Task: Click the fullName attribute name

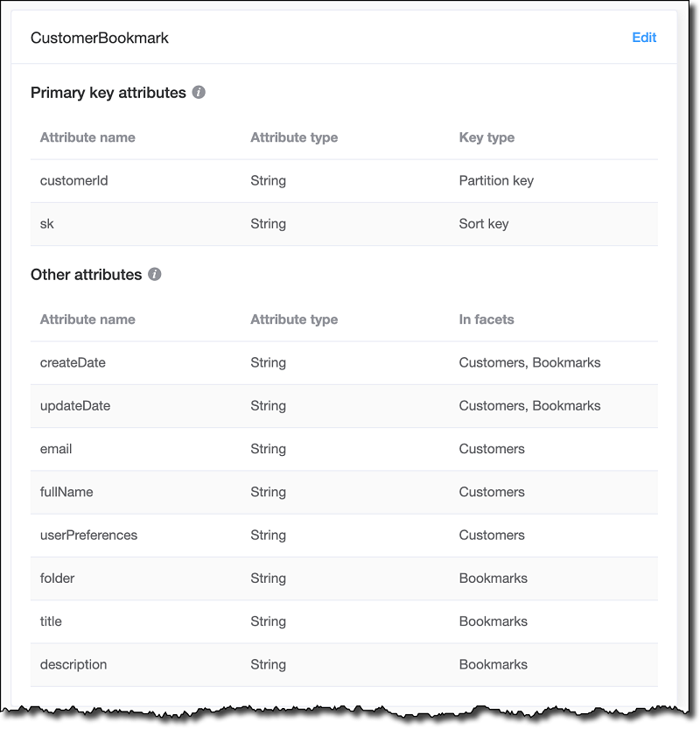Action: tap(66, 492)
